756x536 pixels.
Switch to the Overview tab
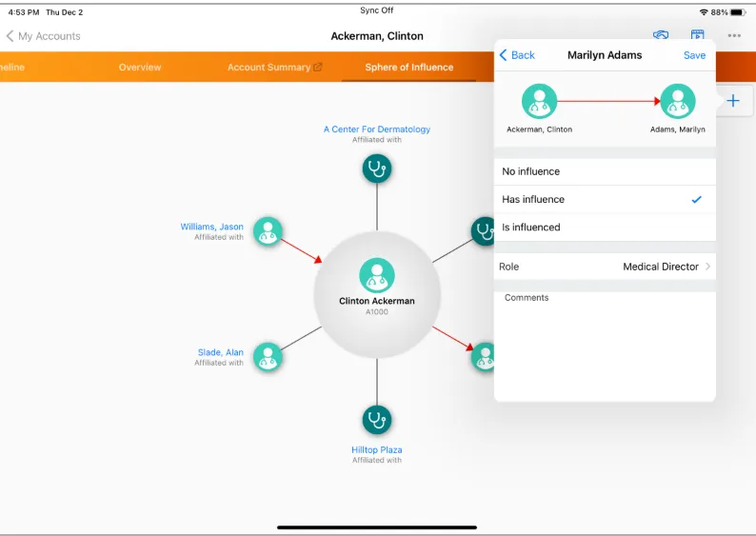click(140, 68)
